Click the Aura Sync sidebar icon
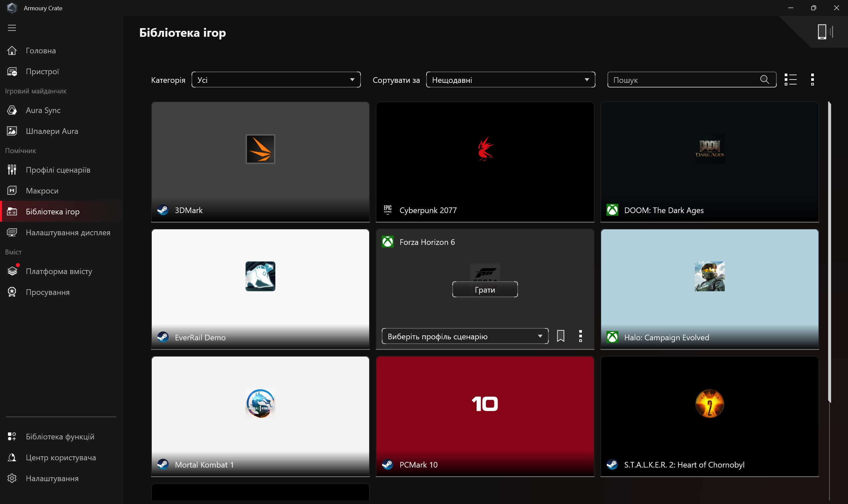 click(12, 110)
